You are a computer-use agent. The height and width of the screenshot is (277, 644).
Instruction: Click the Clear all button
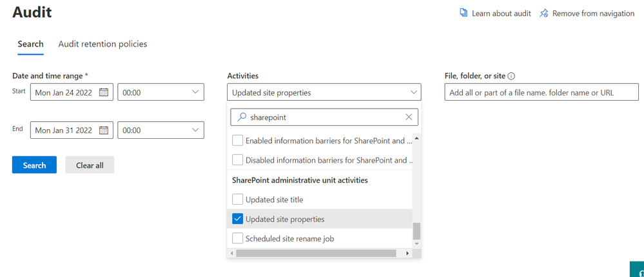90,165
